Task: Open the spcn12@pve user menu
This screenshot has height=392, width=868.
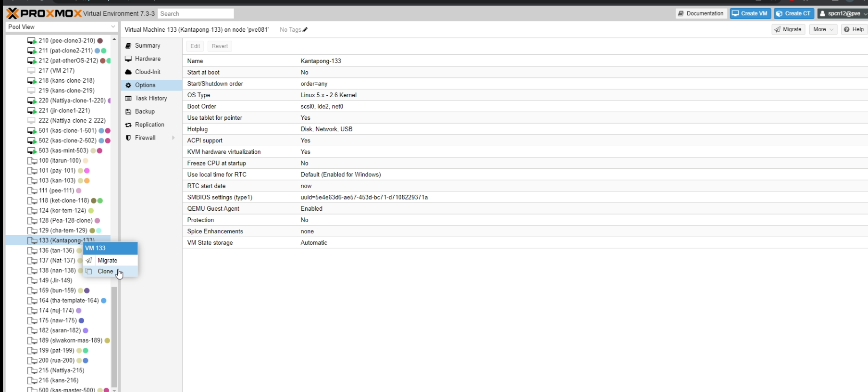Action: [843, 13]
